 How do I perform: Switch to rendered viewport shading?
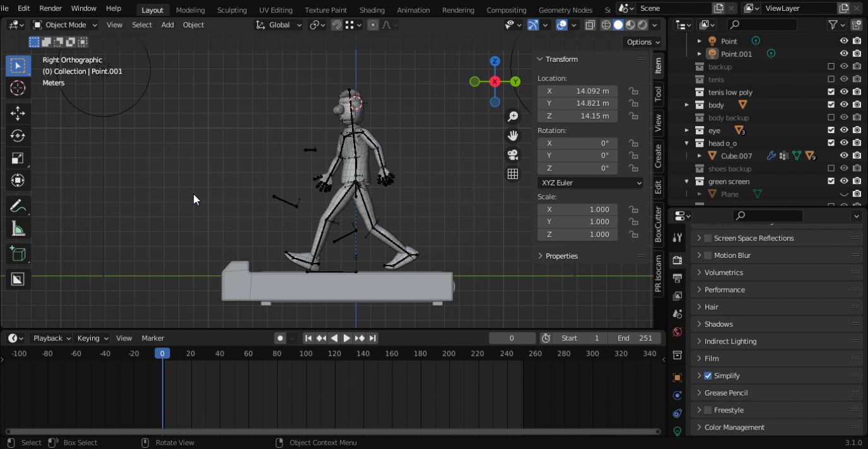pos(642,25)
